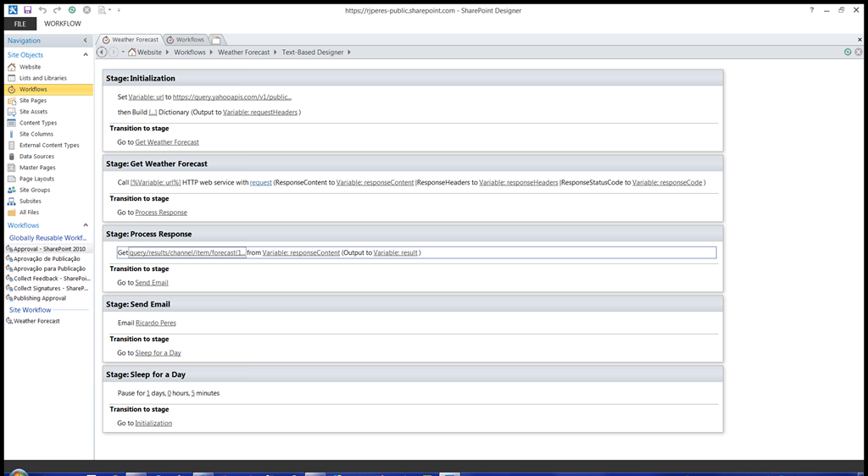Expand the arrow after Website breadcrumb
The image size is (868, 476).
pos(167,52)
